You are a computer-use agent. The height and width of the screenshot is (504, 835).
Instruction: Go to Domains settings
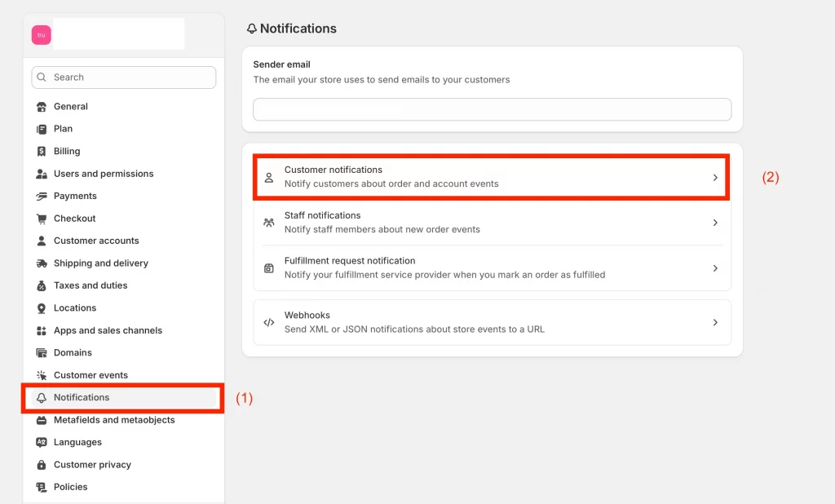pyautogui.click(x=124, y=352)
